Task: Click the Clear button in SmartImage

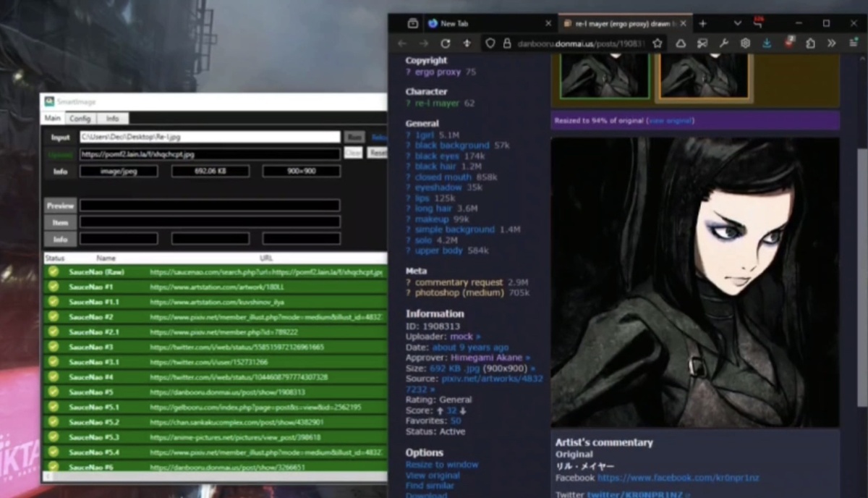Action: [353, 153]
